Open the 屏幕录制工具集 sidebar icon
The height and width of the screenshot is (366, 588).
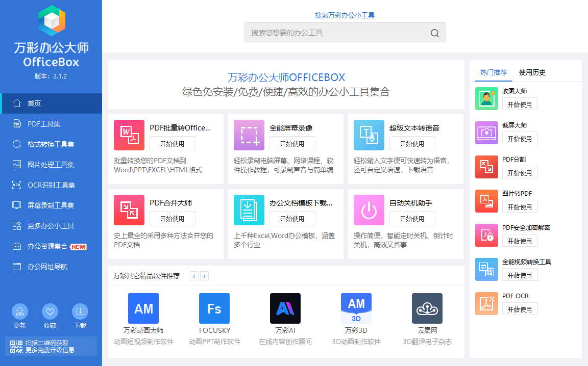tap(16, 205)
